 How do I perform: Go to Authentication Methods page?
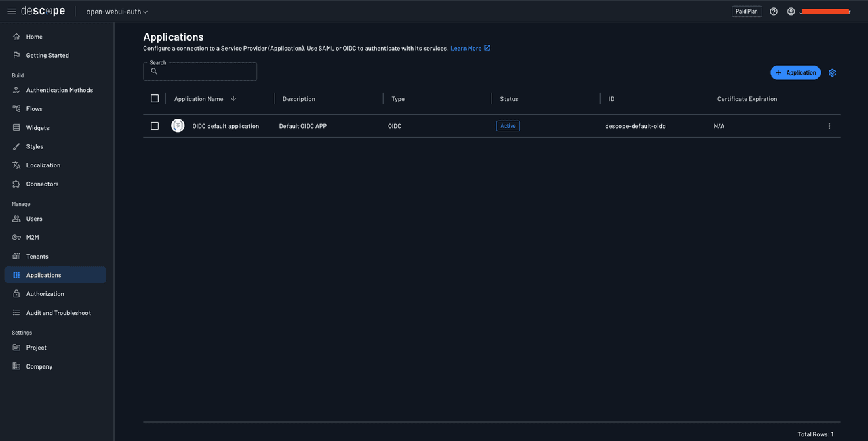[x=59, y=90]
